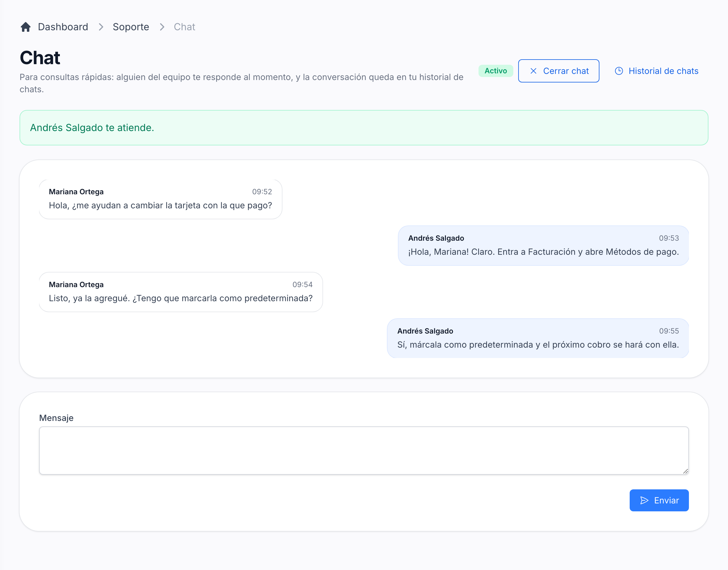The image size is (728, 570).
Task: Click the banner 'Andrés Salgado te atiende.'
Action: point(364,127)
